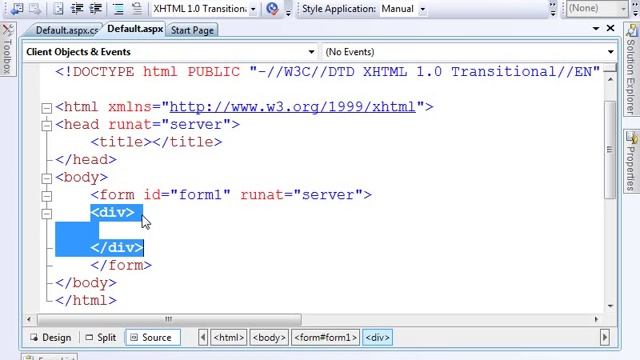This screenshot has height=360, width=640.
Task: Collapse the div element outline node
Action: [x=47, y=213]
